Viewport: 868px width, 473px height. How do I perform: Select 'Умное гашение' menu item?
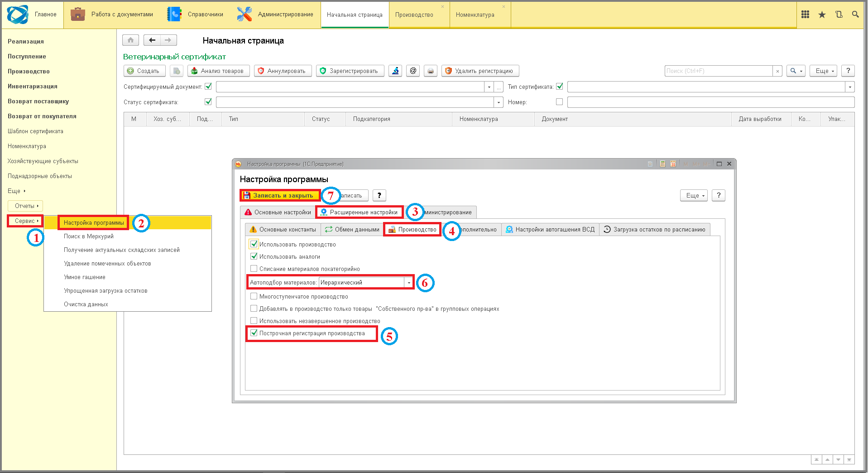click(x=85, y=277)
